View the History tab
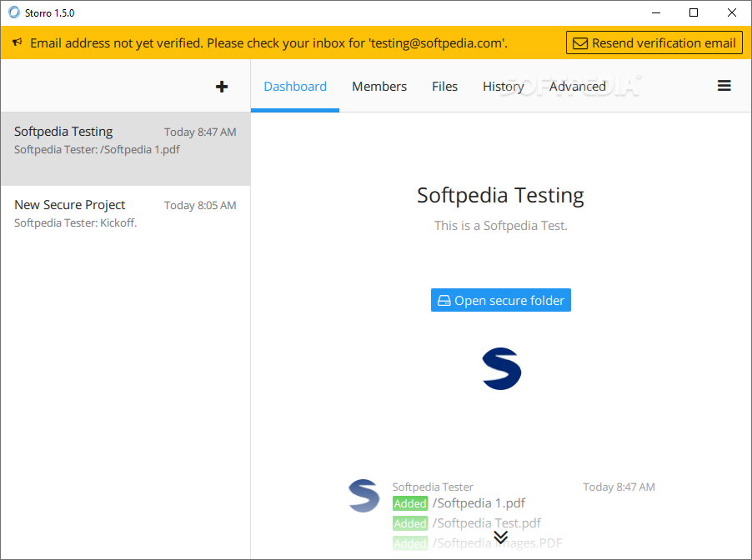This screenshot has height=560, width=752. 503,87
